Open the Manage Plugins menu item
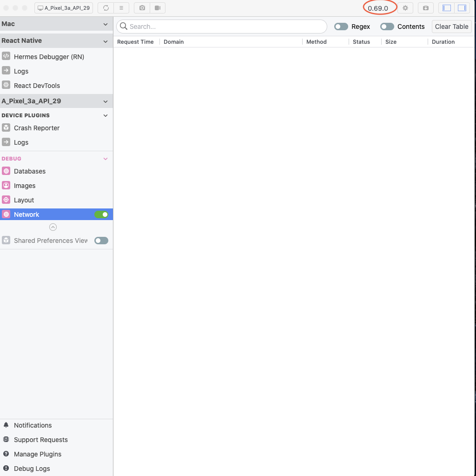 coord(37,454)
